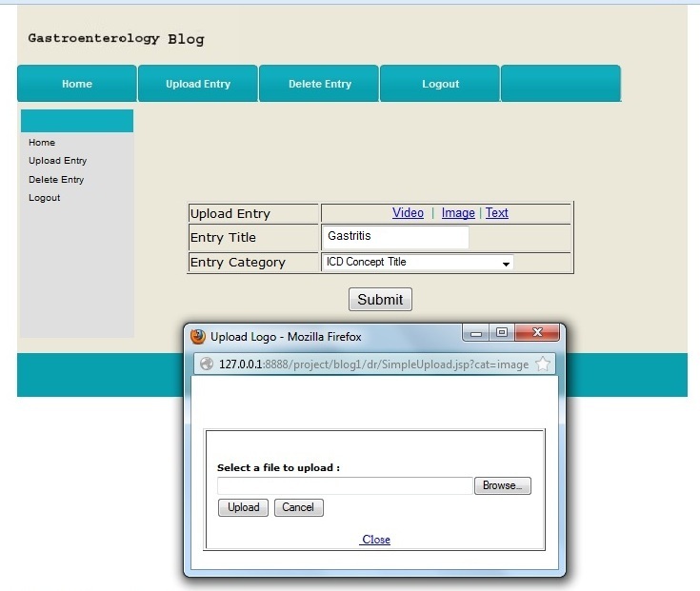Cancel the file upload
The image size is (700, 591).
pyautogui.click(x=298, y=508)
